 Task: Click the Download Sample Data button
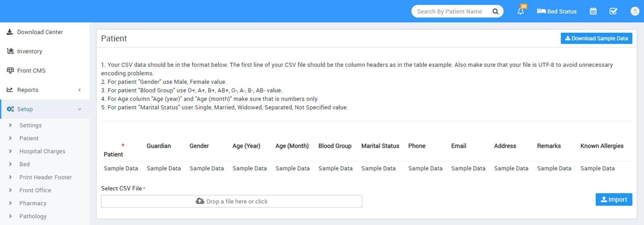coord(596,38)
